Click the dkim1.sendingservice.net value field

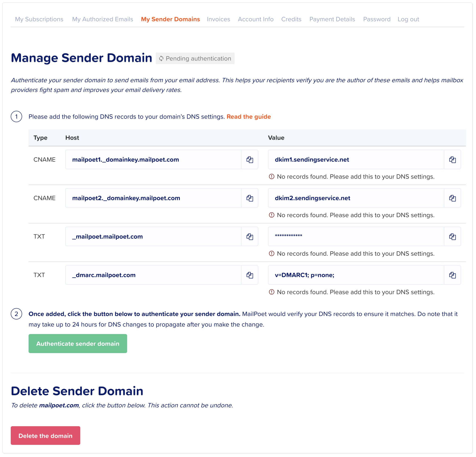pos(356,159)
